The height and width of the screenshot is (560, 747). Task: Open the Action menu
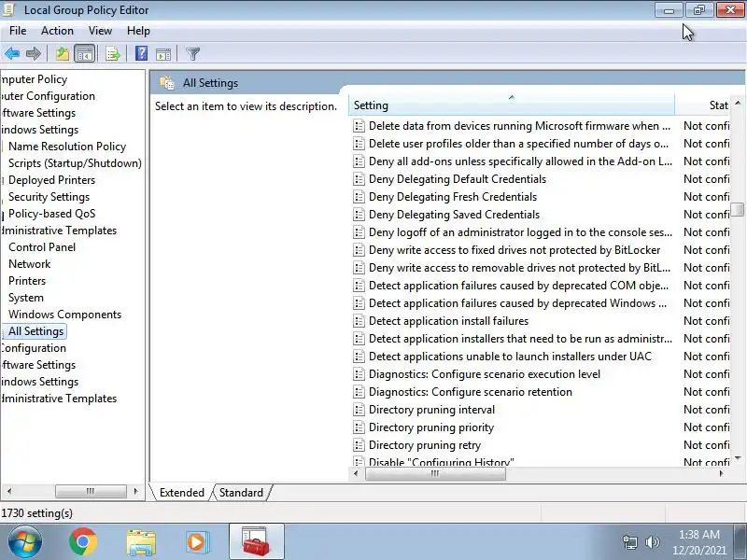point(57,31)
